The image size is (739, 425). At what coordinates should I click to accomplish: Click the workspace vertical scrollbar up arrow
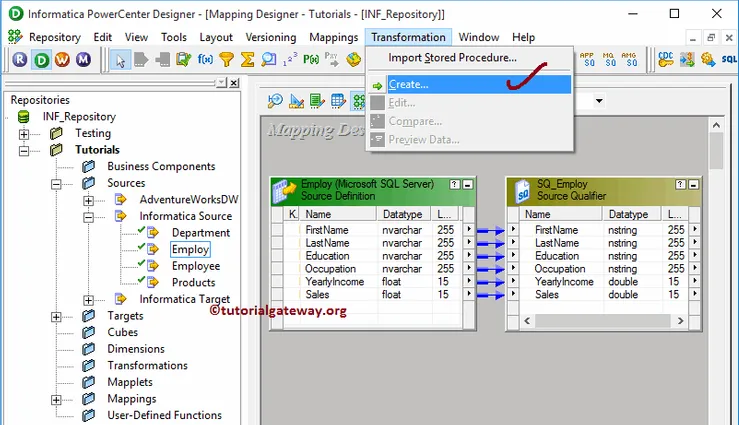click(x=716, y=125)
